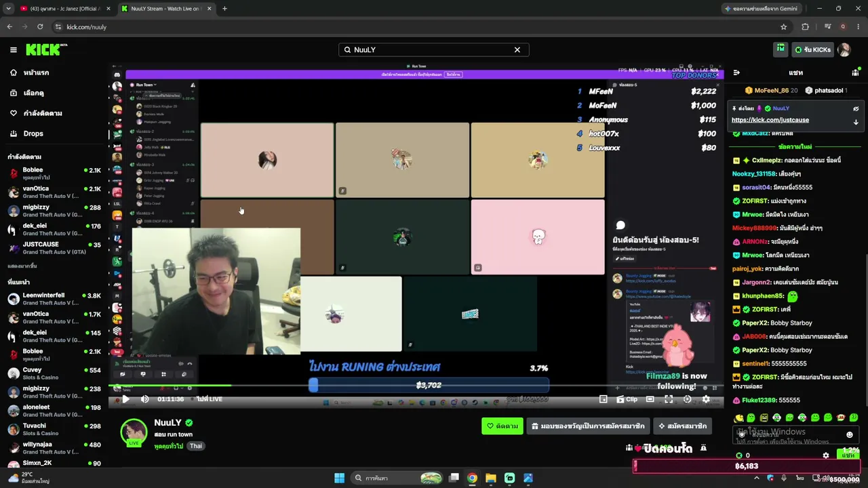Open the emoji picker in chat input
Image resolution: width=868 pixels, height=488 pixels.
coord(849,434)
